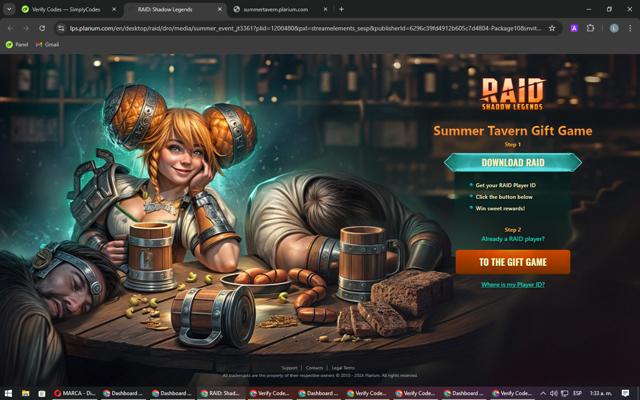Click the 'Step 2' label
The height and width of the screenshot is (400, 640).
tap(513, 230)
